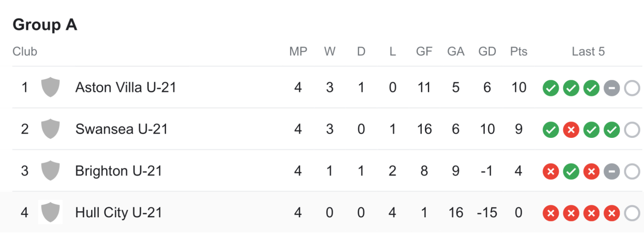Image resolution: width=644 pixels, height=248 pixels.
Task: Click the GD column header
Action: (x=487, y=52)
